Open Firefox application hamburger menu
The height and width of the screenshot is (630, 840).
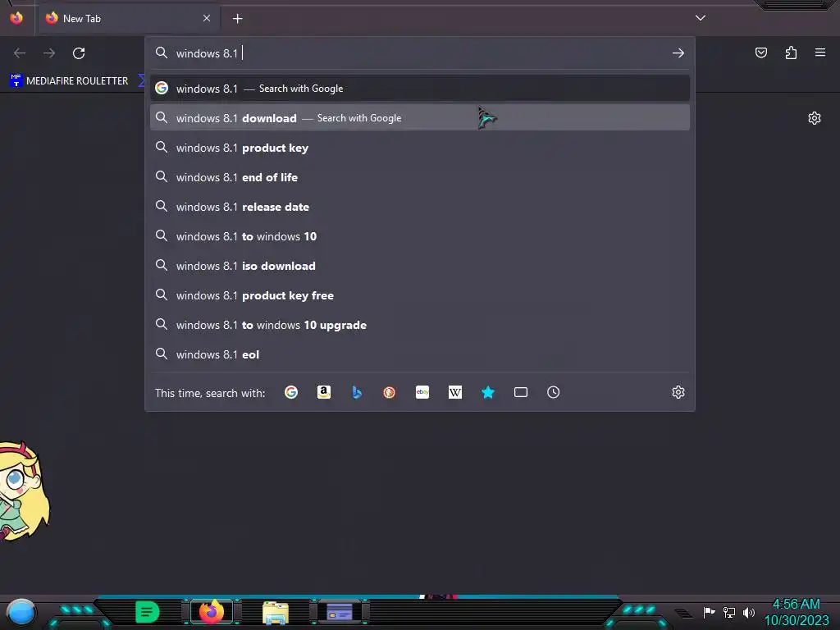[x=820, y=52]
